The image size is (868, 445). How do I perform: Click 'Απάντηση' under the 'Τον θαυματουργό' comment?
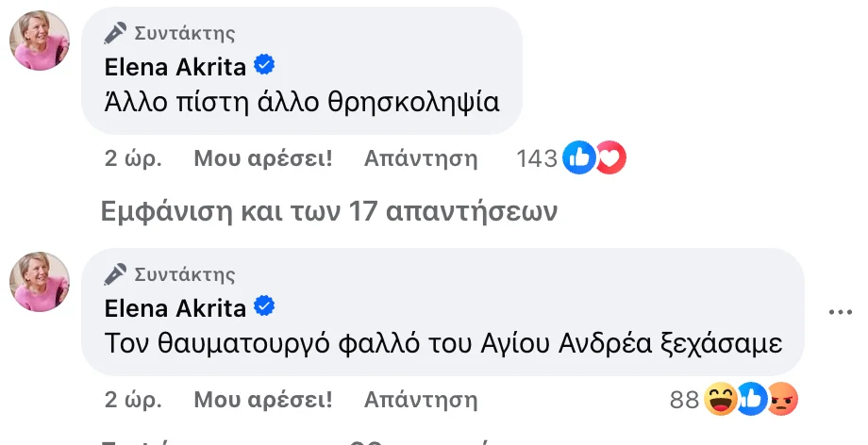click(421, 401)
